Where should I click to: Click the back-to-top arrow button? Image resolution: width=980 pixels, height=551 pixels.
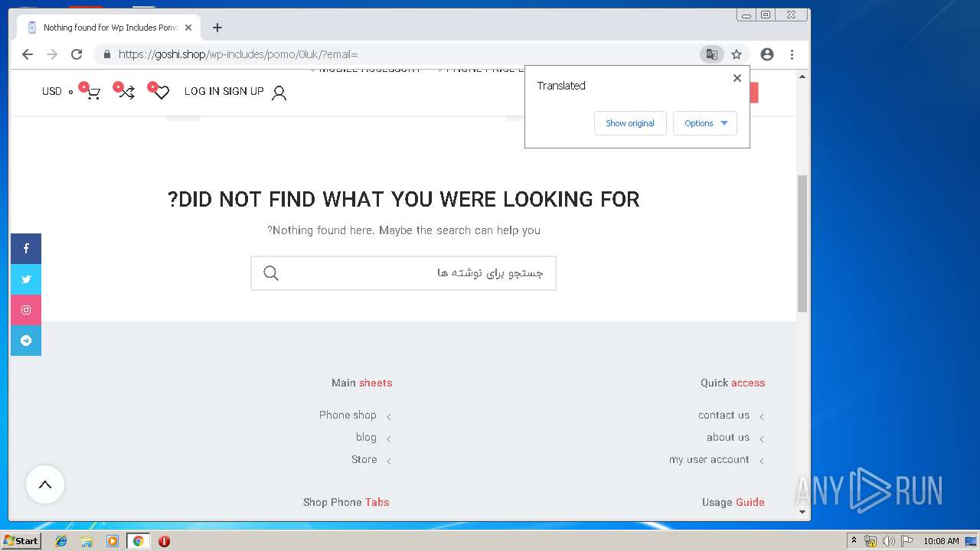(45, 484)
